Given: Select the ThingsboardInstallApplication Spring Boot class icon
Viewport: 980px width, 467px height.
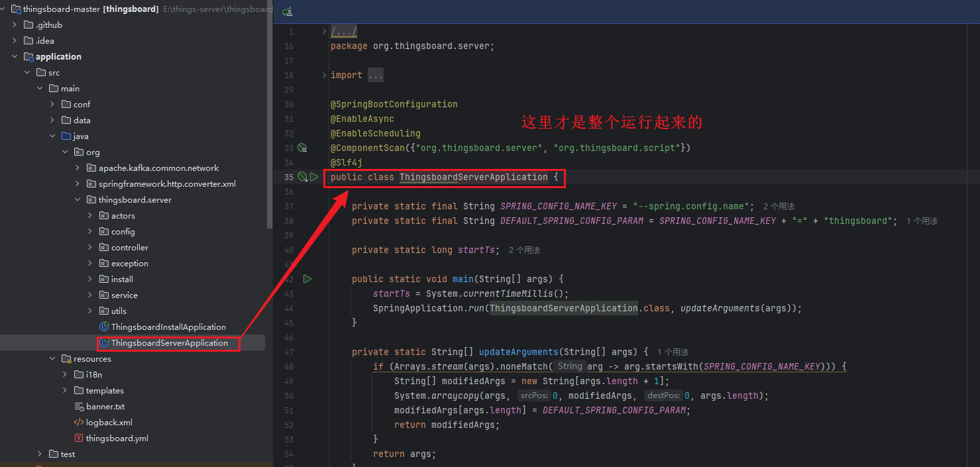Looking at the screenshot, I should coord(104,326).
